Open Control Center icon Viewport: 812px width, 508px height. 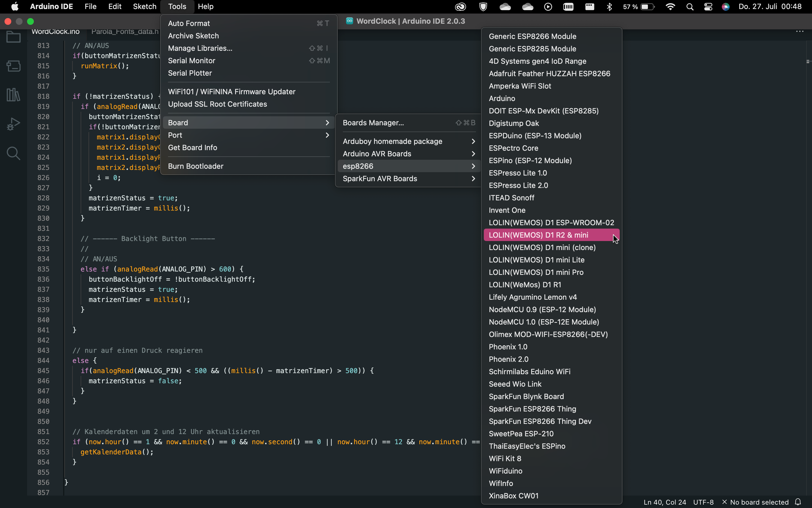click(708, 6)
